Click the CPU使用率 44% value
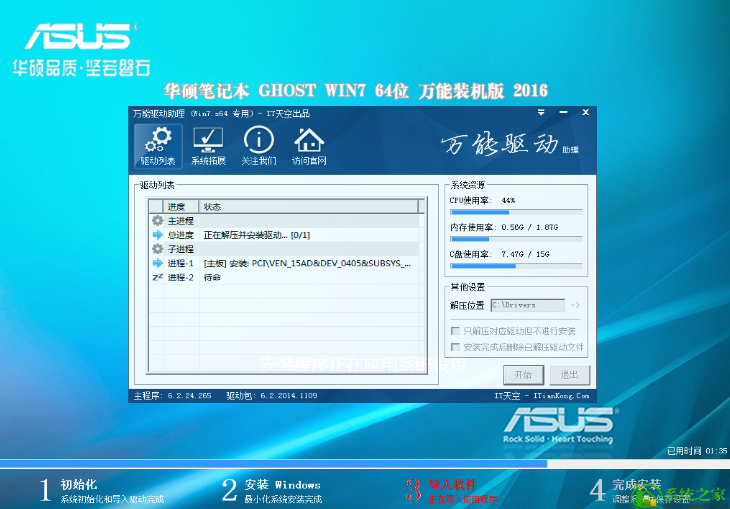730x509 pixels. [508, 200]
